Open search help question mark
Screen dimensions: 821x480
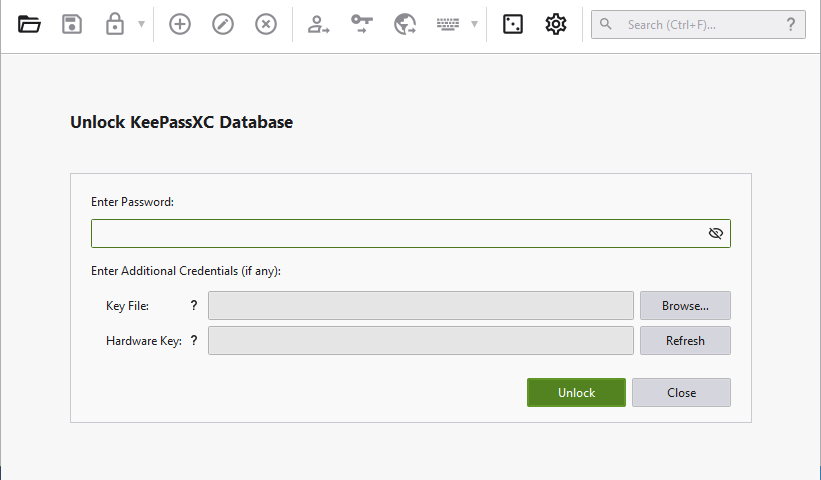(791, 24)
